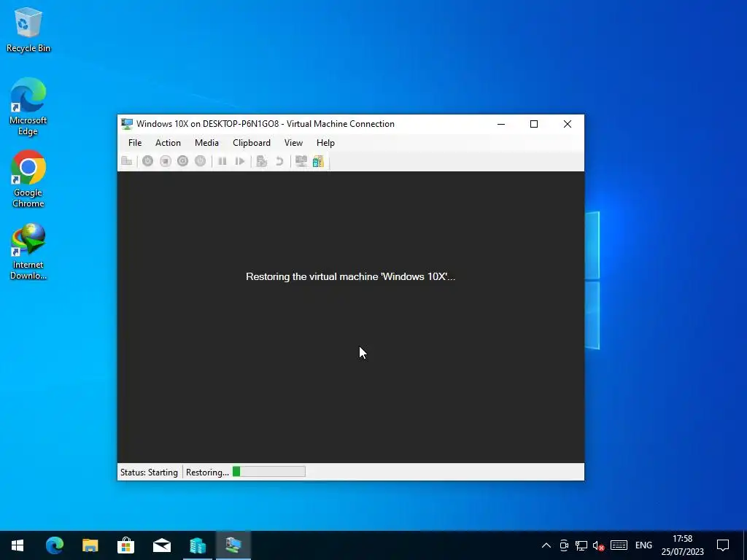The height and width of the screenshot is (560, 747).
Task: Maximize the Virtual Machine Connection window
Action: [x=534, y=124]
